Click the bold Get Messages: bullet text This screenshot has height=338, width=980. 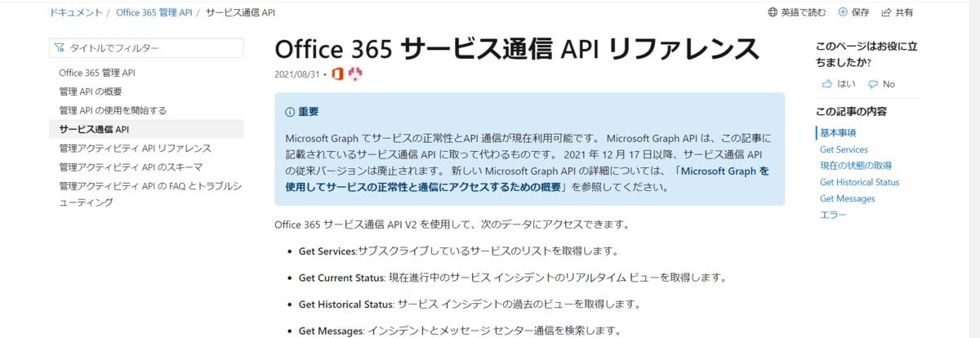pos(332,331)
